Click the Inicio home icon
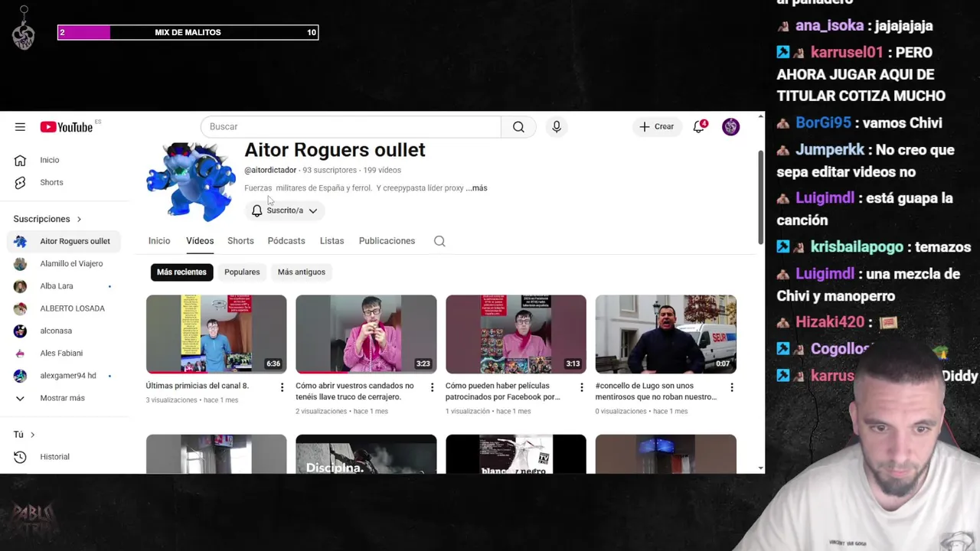980x551 pixels. tap(21, 160)
